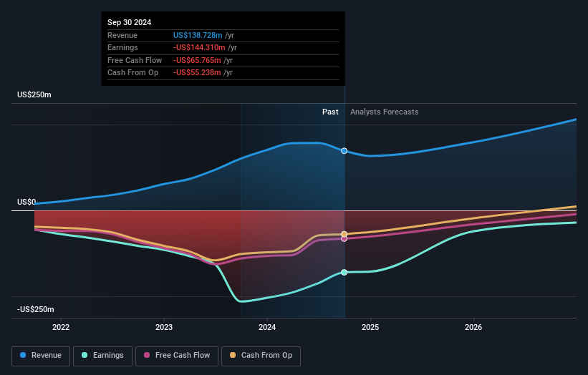588x375 pixels.
Task: Click the 2022 x-axis label
Action: tap(61, 327)
